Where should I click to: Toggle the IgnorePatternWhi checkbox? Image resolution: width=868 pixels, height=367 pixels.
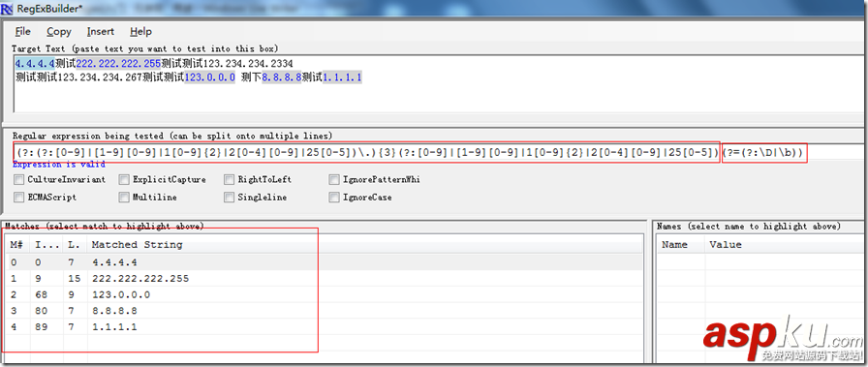pos(334,179)
